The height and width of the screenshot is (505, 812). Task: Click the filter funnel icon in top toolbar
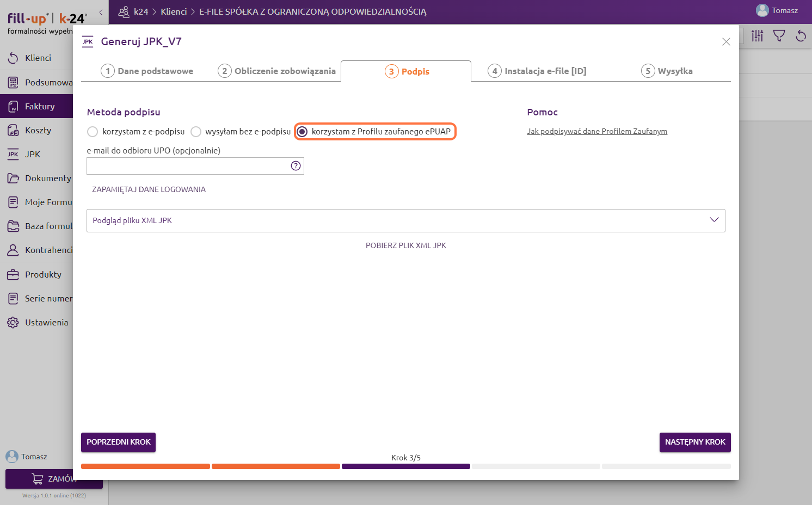pyautogui.click(x=779, y=36)
